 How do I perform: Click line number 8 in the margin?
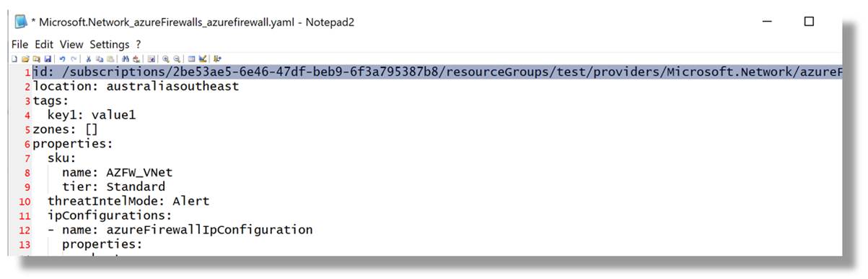click(x=27, y=173)
